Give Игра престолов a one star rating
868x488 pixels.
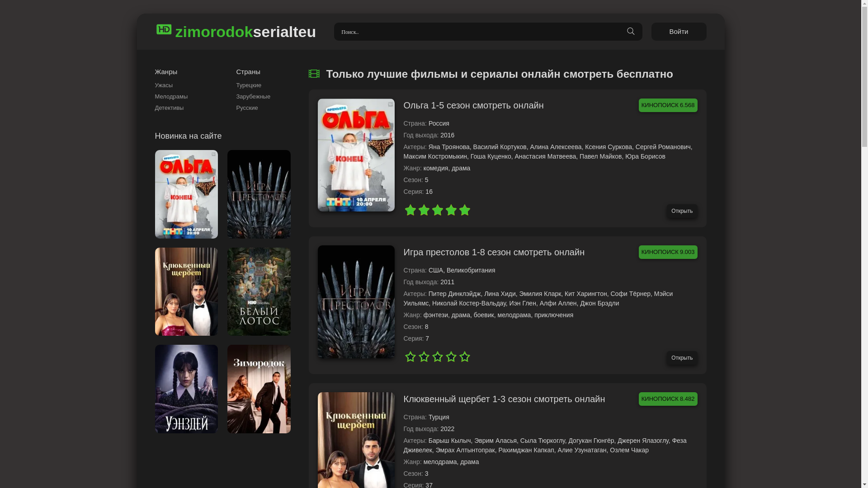click(410, 357)
